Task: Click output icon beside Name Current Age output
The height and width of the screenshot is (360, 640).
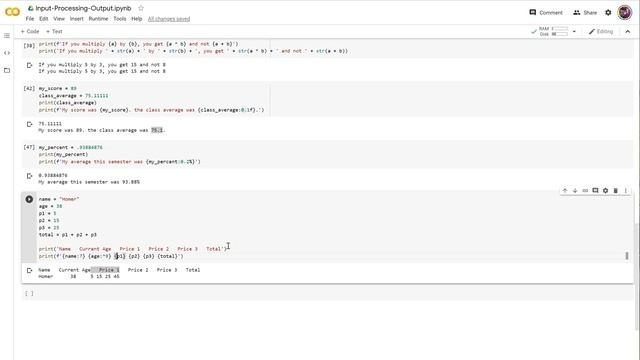Action: [x=29, y=270]
